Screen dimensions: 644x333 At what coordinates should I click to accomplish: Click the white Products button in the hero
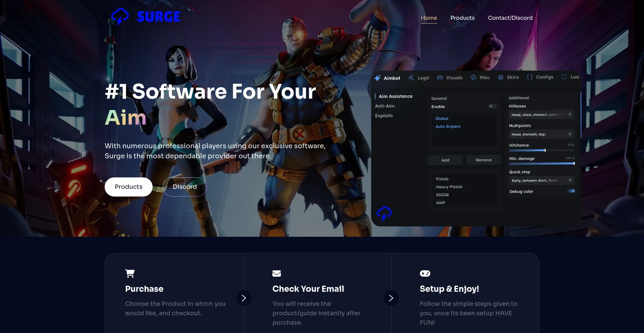pos(128,187)
